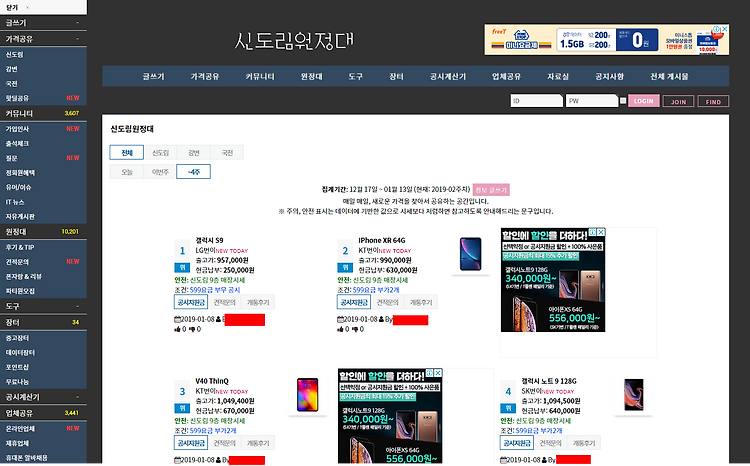Select the 신도림 location filter tab
Viewport: 750px width, 466px height.
[x=160, y=153]
